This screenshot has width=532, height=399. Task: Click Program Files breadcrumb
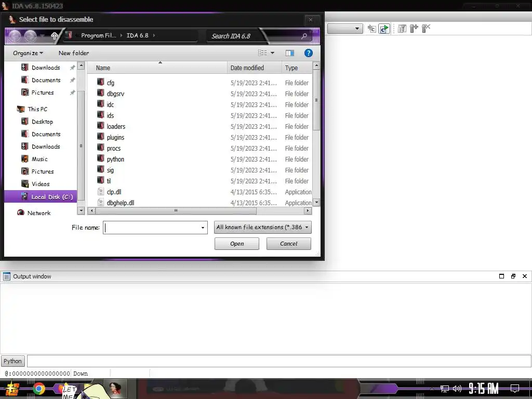98,35
